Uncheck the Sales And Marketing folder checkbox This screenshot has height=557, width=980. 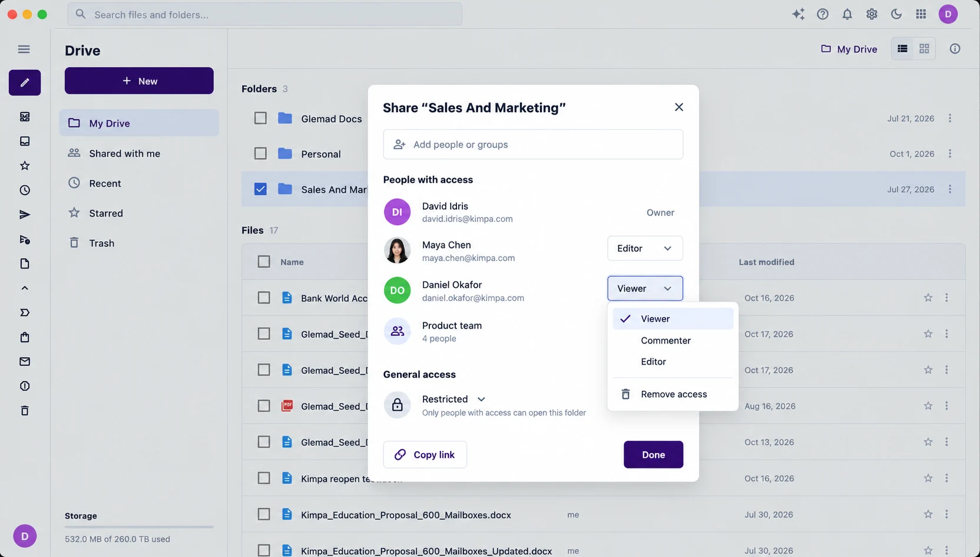tap(260, 189)
